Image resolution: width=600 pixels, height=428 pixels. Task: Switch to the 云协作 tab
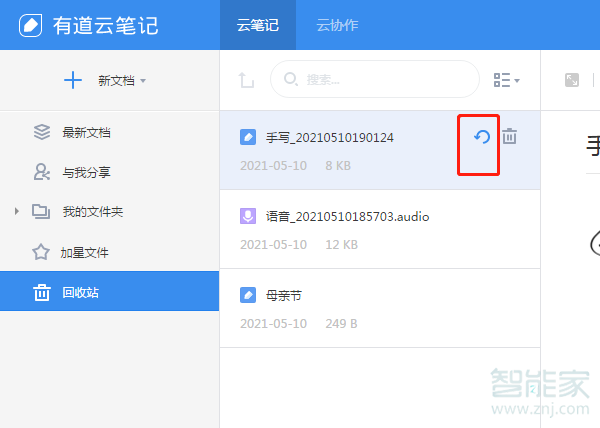pyautogui.click(x=337, y=25)
